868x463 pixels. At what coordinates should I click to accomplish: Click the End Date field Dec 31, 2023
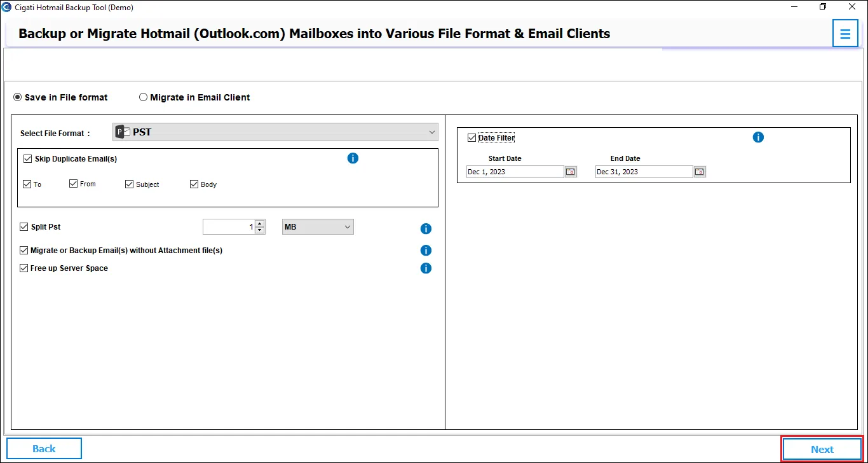pyautogui.click(x=644, y=172)
